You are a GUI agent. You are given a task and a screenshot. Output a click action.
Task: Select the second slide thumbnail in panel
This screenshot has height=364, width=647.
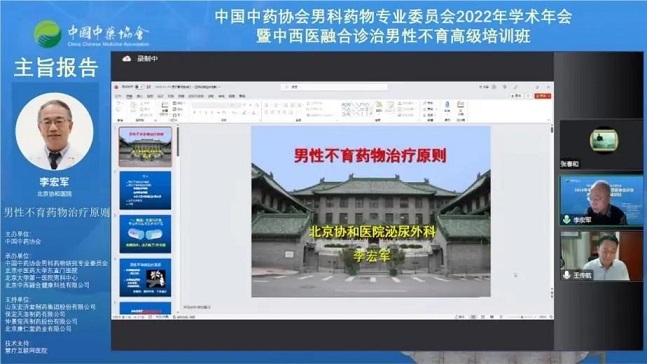point(145,191)
